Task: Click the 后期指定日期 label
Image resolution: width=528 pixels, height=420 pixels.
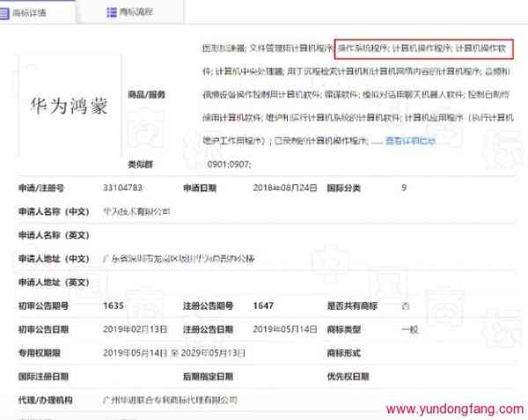Action: pos(208,377)
